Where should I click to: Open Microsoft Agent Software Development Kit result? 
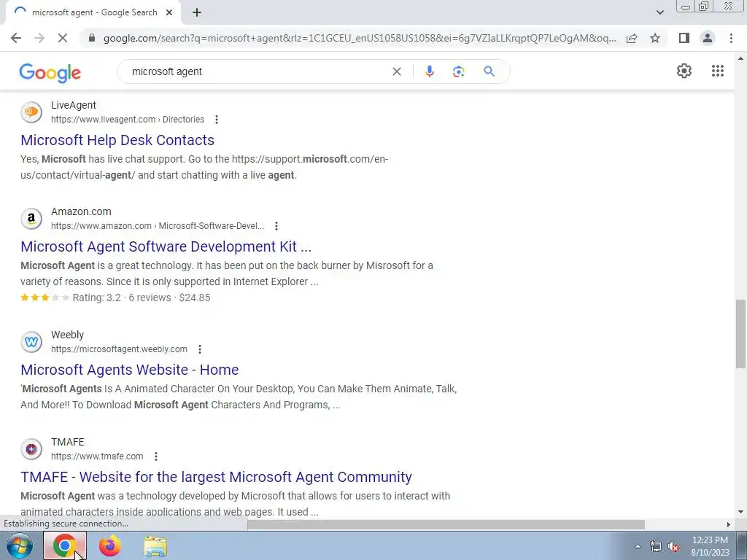click(x=166, y=246)
